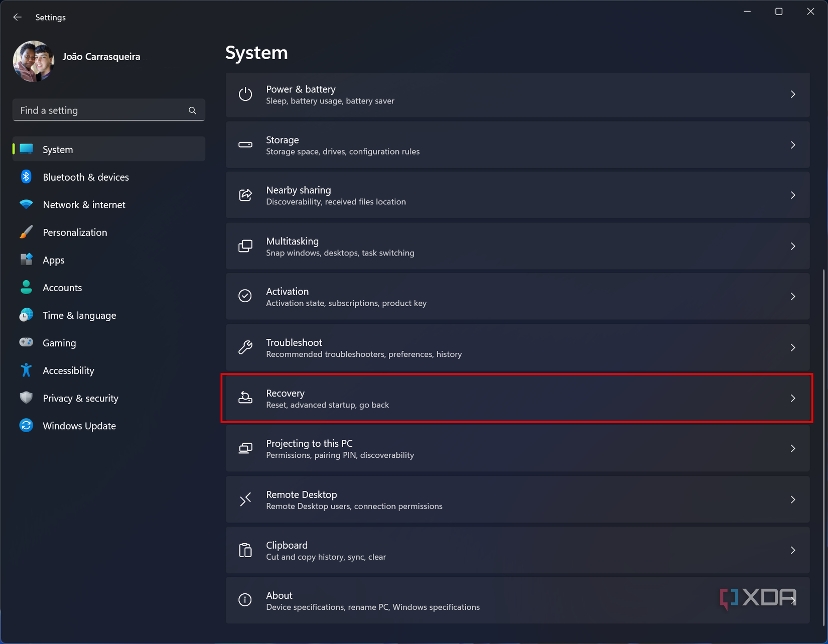Click the Recovery icon
Image resolution: width=828 pixels, height=644 pixels.
pos(245,398)
